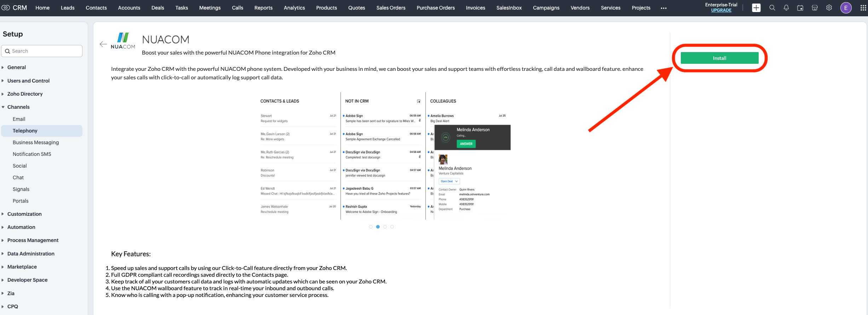The image size is (868, 315).
Task: Select the second carousel dot
Action: (x=378, y=227)
